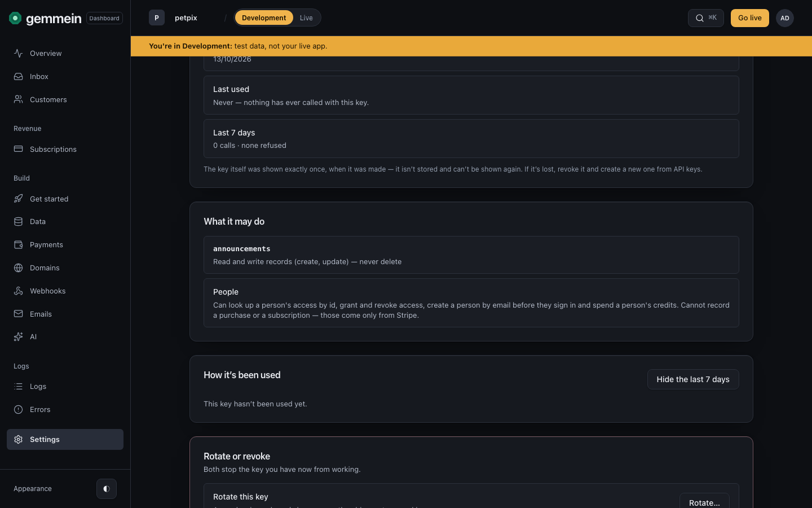The image size is (812, 508).
Task: Click the Rotate... button
Action: click(704, 501)
